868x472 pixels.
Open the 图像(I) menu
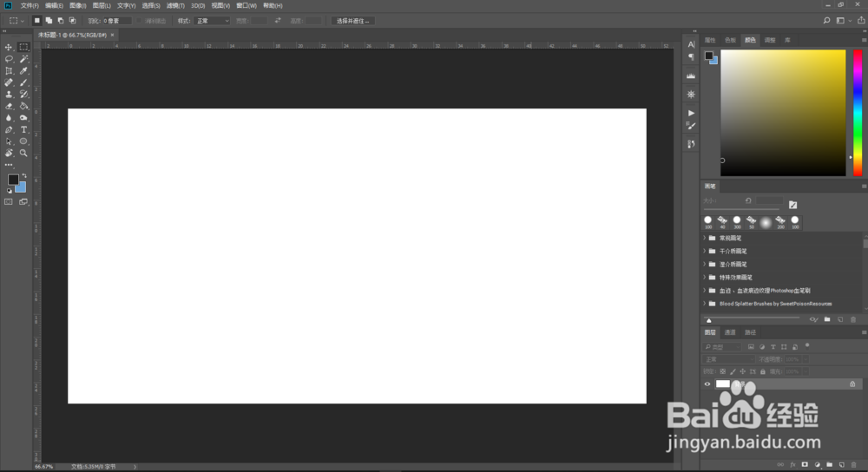pyautogui.click(x=77, y=5)
